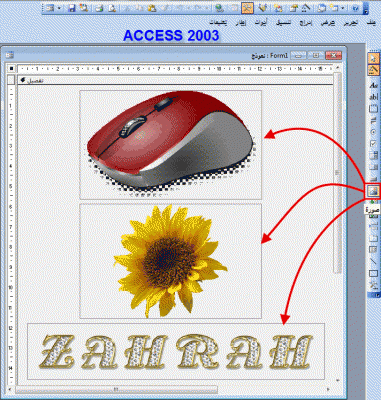Screen dimensions: 381x400
Task: Open the Properties sheet toolbar icon
Action: click(293, 8)
